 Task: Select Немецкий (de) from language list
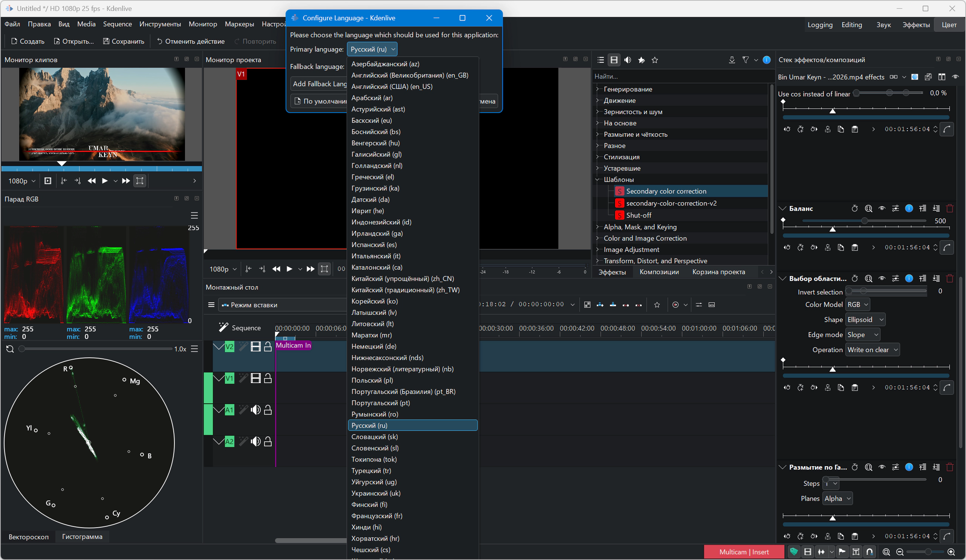point(373,346)
